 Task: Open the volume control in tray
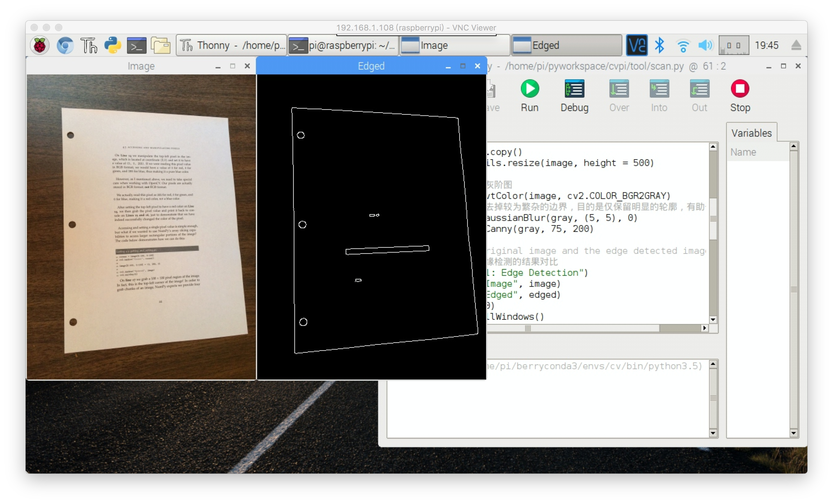(705, 45)
